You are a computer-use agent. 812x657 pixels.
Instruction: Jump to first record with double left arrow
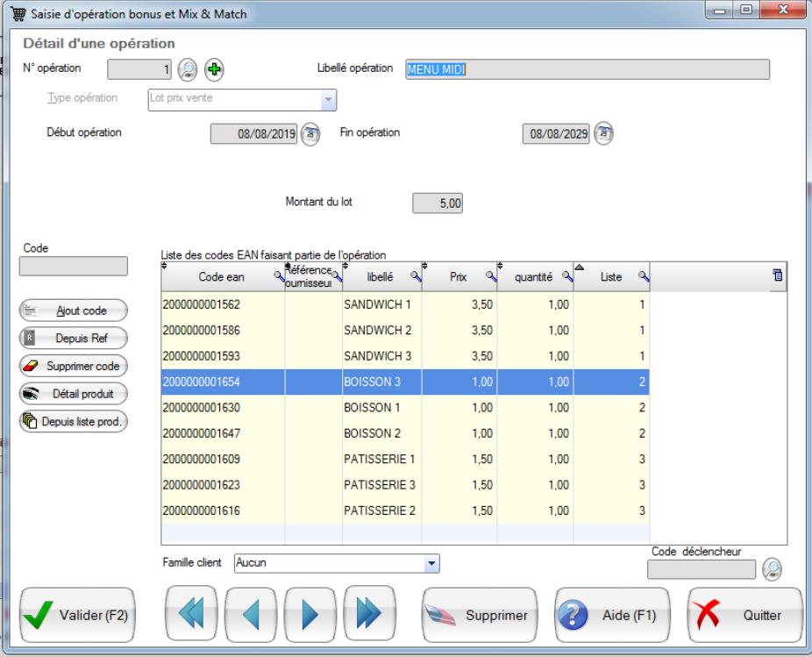pyautogui.click(x=192, y=615)
